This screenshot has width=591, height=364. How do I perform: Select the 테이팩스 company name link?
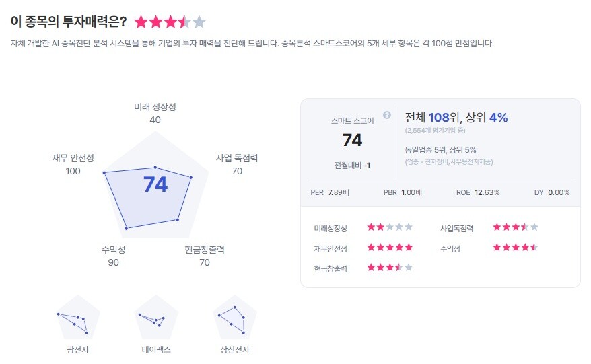click(x=156, y=350)
